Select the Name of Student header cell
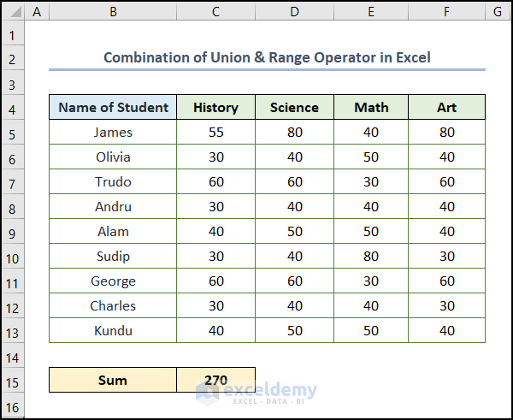Image resolution: width=513 pixels, height=420 pixels. pyautogui.click(x=113, y=108)
